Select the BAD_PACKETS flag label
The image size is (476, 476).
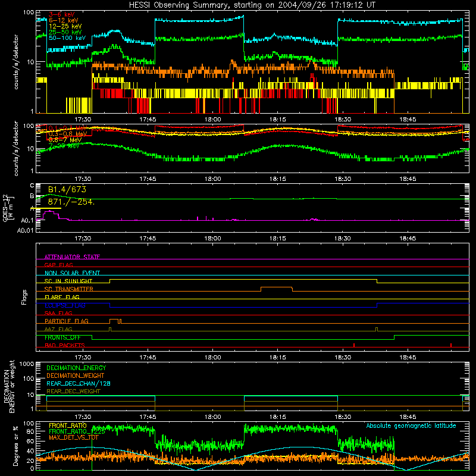click(65, 345)
